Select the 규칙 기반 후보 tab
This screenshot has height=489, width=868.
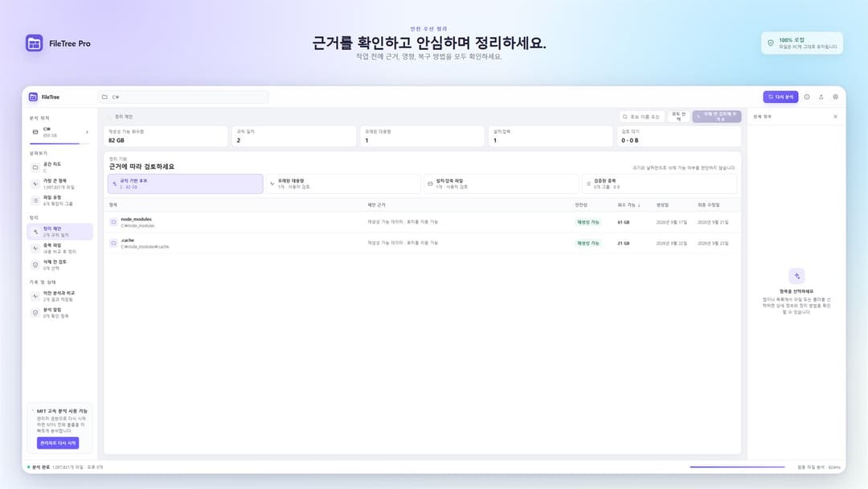coord(186,184)
